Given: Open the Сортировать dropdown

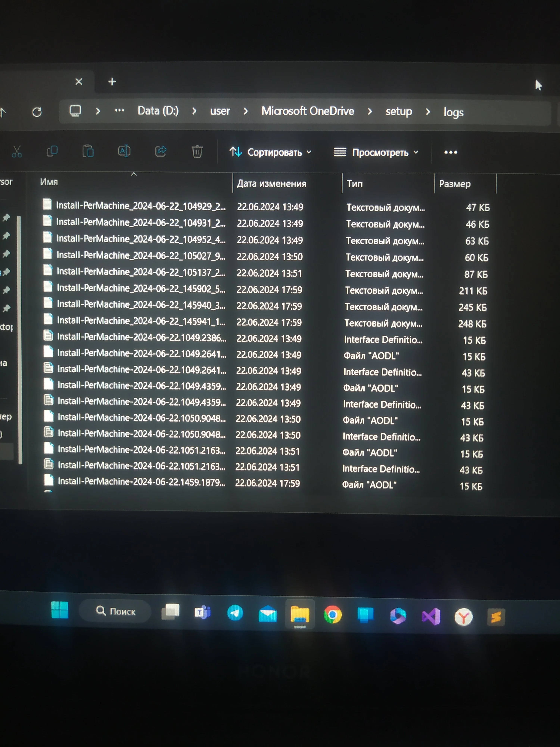Looking at the screenshot, I should (x=270, y=152).
